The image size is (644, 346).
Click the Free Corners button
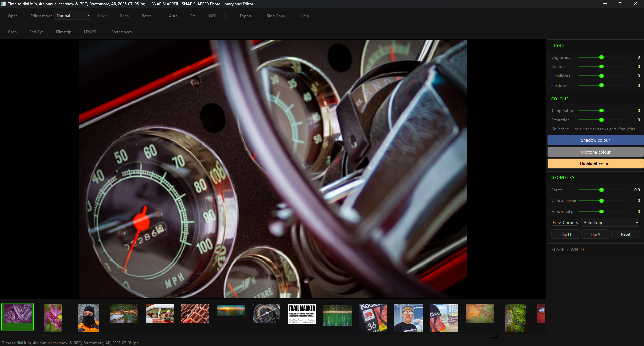click(x=565, y=223)
